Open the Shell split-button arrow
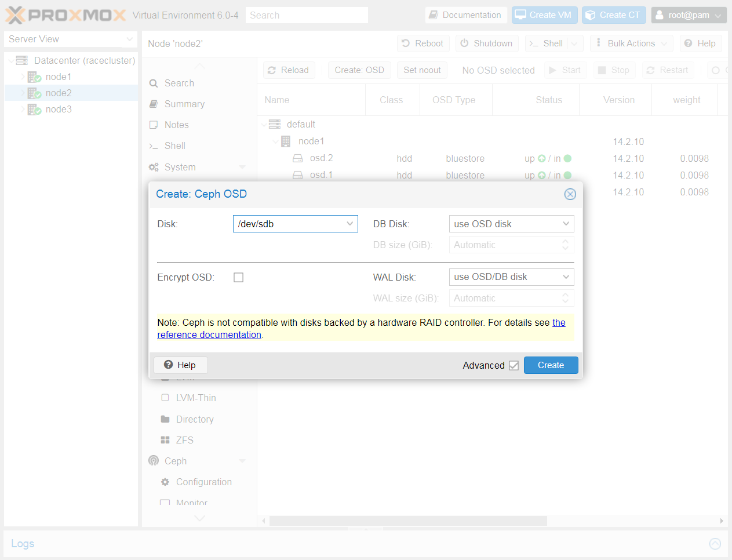The image size is (732, 560). (575, 43)
